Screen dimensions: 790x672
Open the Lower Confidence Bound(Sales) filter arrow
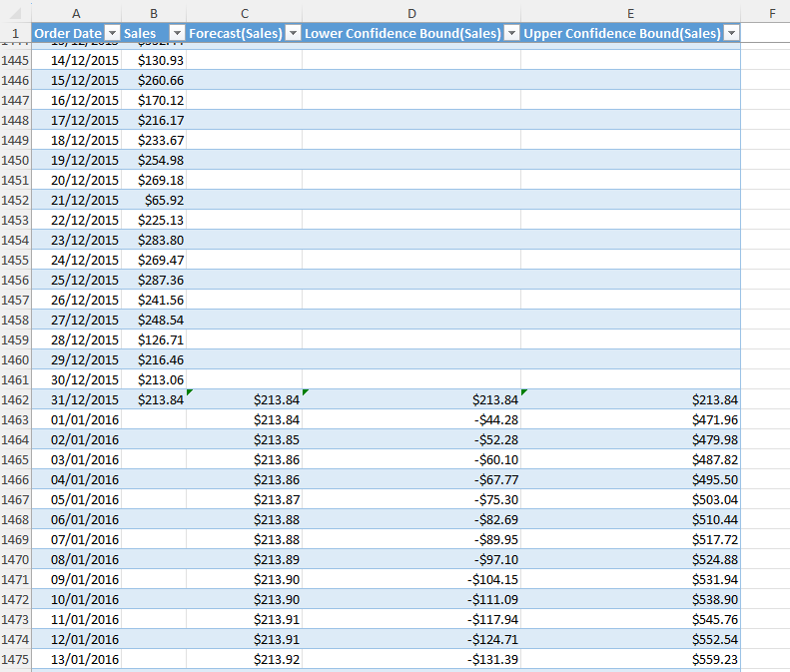pos(511,33)
